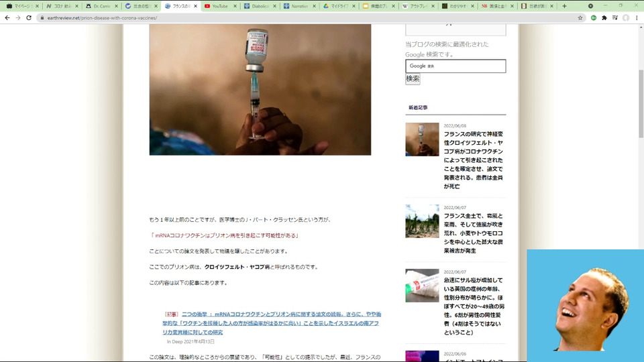The height and width of the screenshot is (362, 644).
Task: Click the red text mRNAコロナワクチンはプリオン病を引き起こす可能性がある
Action: (225, 235)
